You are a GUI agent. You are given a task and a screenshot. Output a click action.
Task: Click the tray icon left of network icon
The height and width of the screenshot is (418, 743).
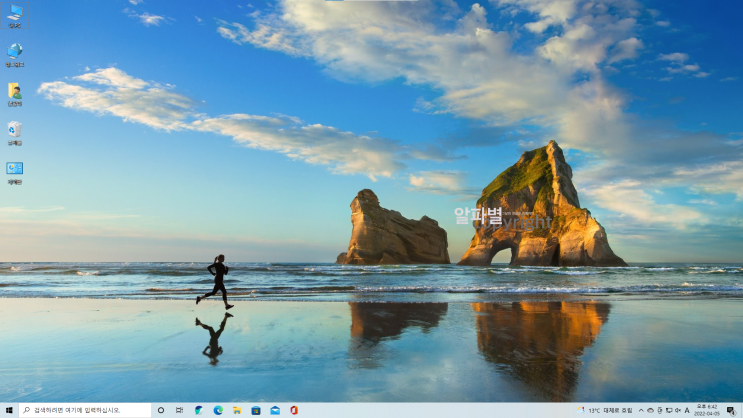tap(660, 410)
